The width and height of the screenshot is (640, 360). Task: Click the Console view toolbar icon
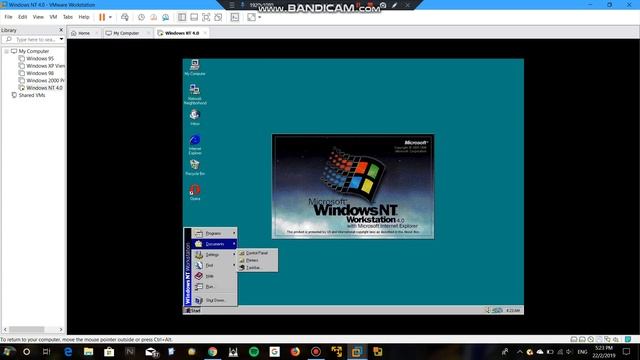pyautogui.click(x=235, y=17)
